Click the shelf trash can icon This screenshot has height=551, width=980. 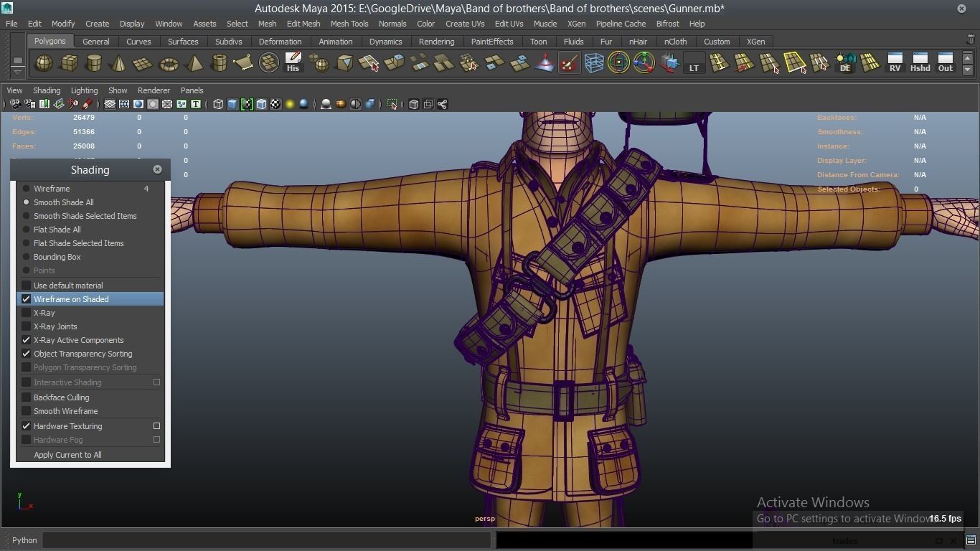tap(971, 39)
